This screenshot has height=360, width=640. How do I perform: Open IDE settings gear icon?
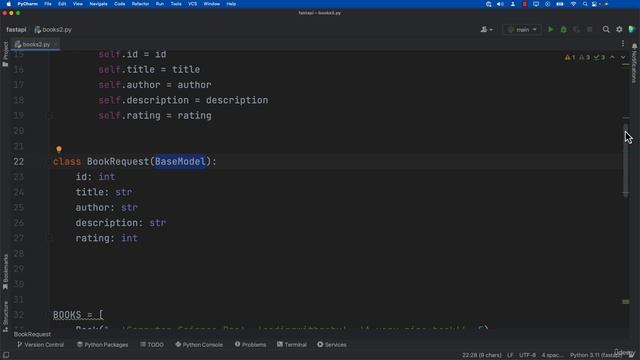[619, 29]
